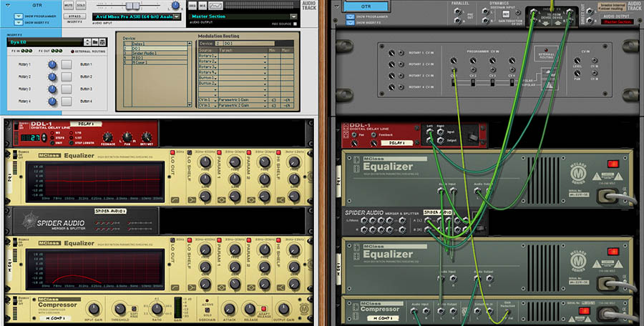Viewport: 644px width, 326px height.
Task: Click the Compressor Threshold knob
Action: [120, 309]
